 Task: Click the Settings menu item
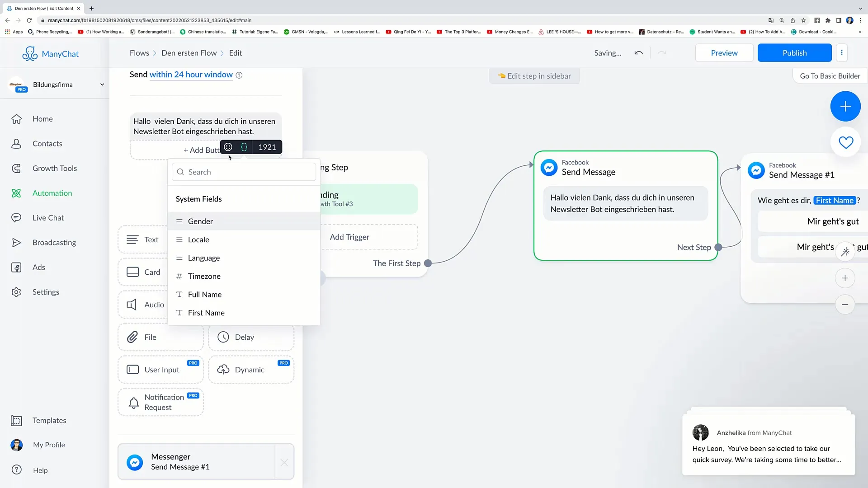click(46, 291)
